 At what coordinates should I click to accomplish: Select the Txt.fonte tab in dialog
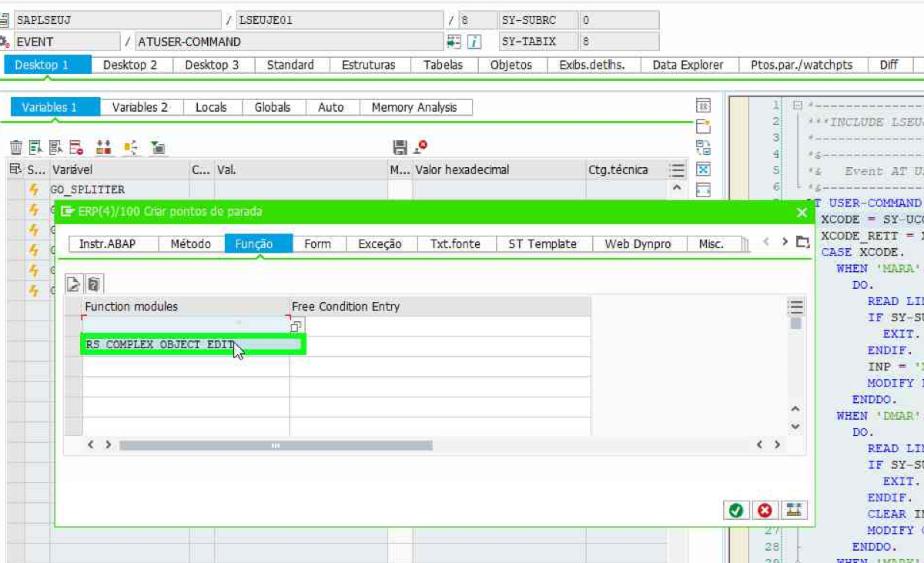[455, 243]
